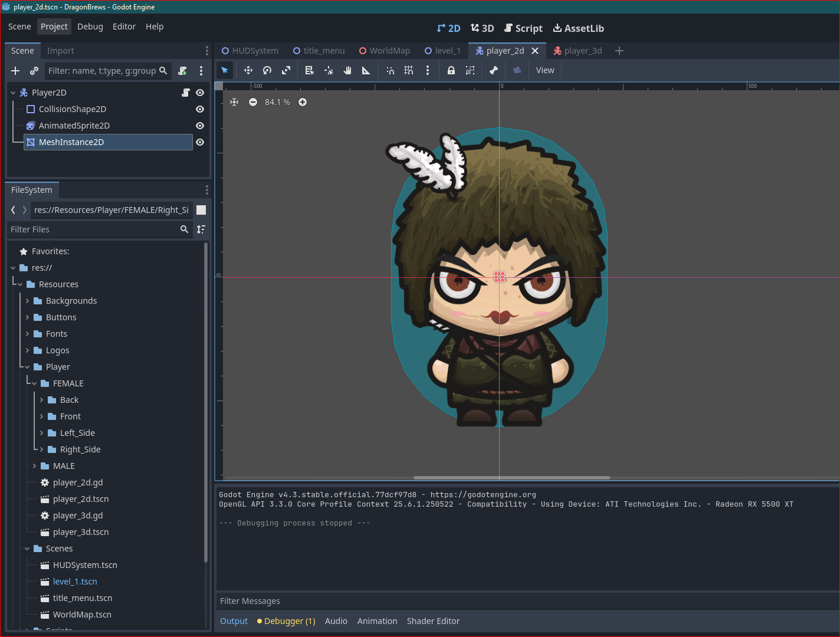Attach script icon in Scene dock toolbar
The width and height of the screenshot is (840, 637).
[x=183, y=71]
